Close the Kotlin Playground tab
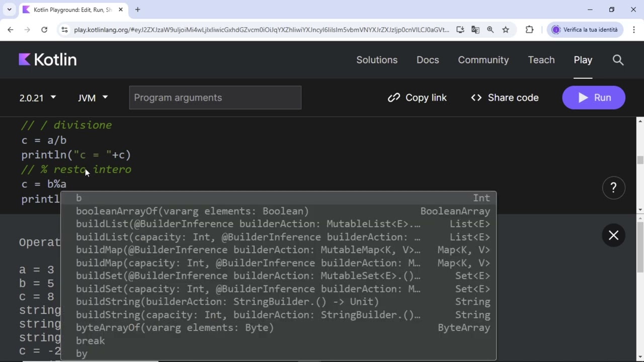Viewport: 644px width, 362px height. coord(121,10)
